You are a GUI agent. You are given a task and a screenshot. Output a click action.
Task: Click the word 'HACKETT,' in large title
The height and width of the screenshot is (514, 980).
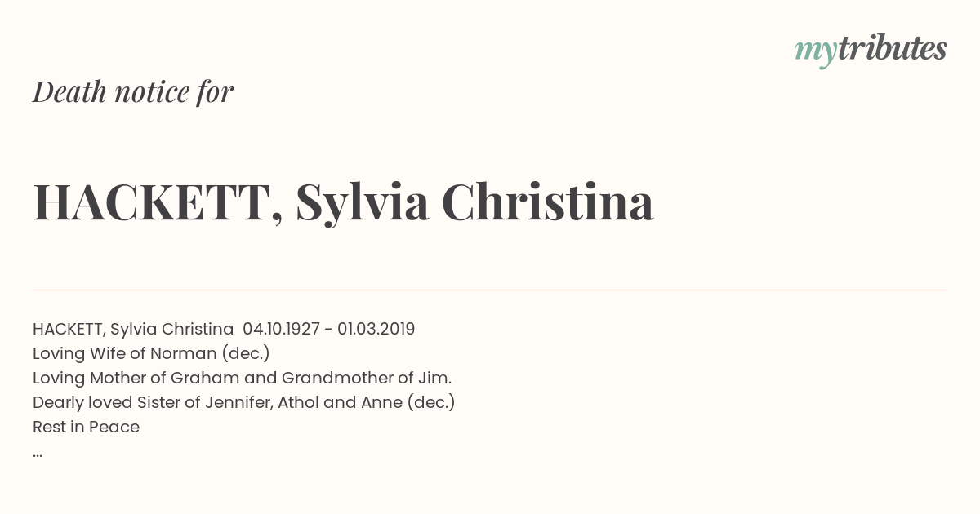coord(158,203)
